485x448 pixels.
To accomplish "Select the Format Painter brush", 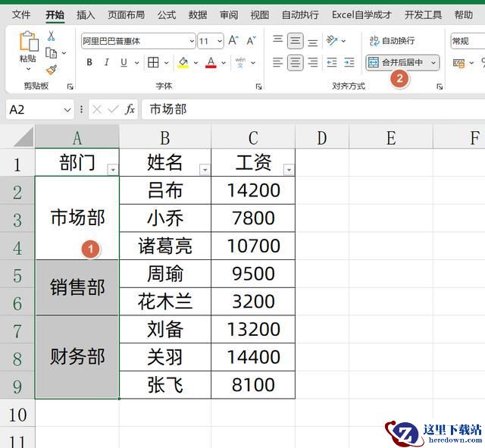I will coord(52,70).
